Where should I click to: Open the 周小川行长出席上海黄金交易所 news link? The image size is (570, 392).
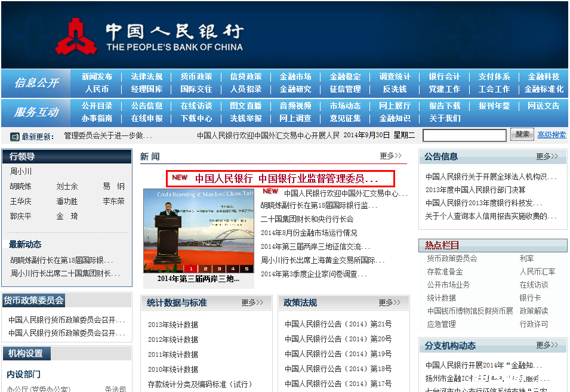click(322, 260)
